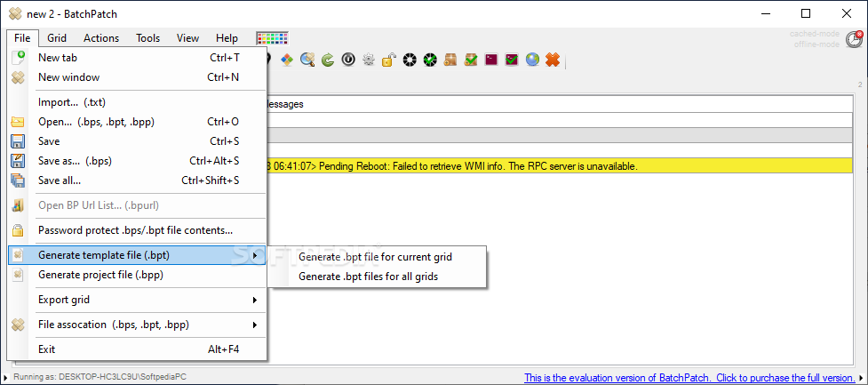The width and height of the screenshot is (868, 385).
Task: Select Save as... (.bps) entry
Action: pyautogui.click(x=138, y=161)
